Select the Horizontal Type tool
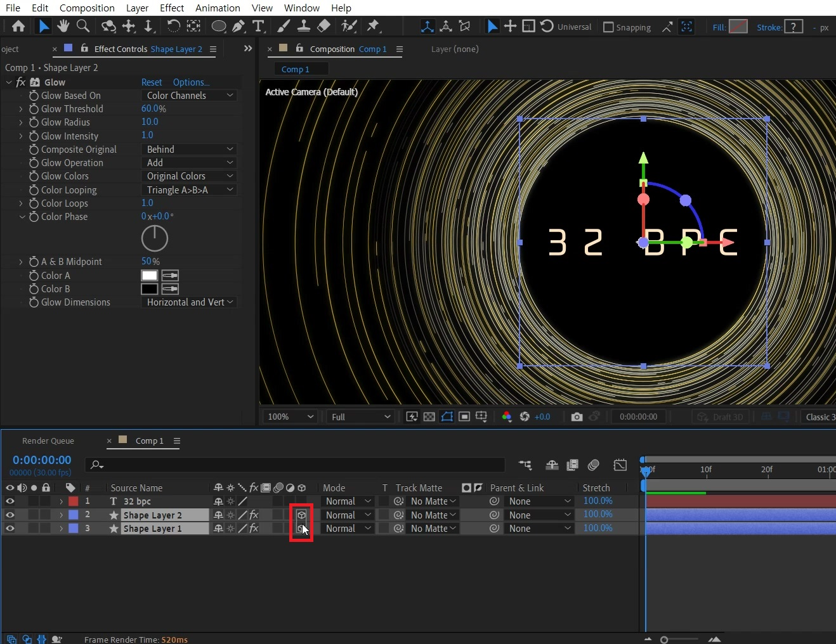Screen dimensions: 836x644 (258, 26)
